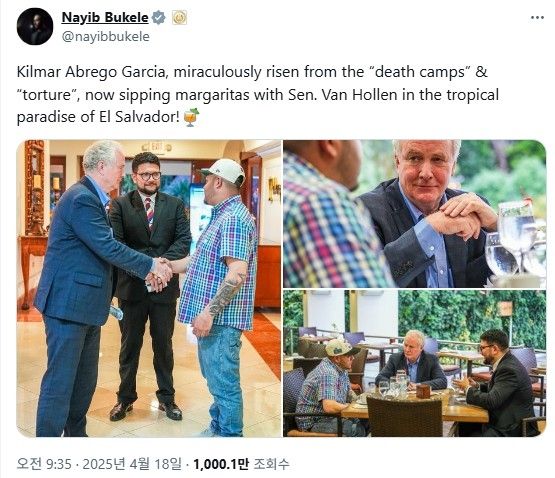Open the bottom-right restaurant table photo
555x478 pixels.
click(x=414, y=363)
